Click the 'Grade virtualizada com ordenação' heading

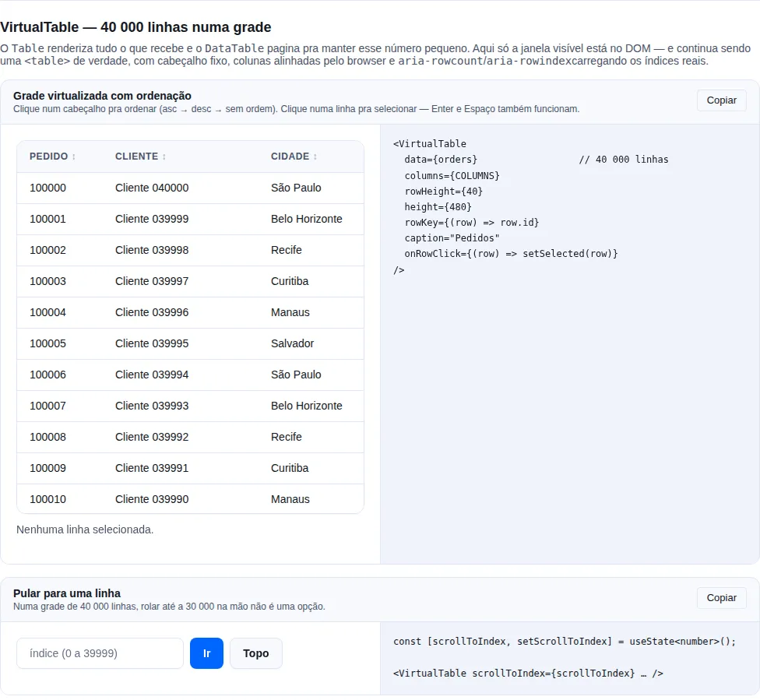pos(102,96)
